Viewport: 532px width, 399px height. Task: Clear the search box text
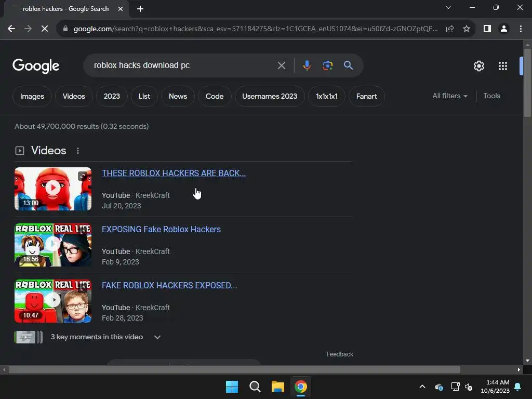click(281, 65)
